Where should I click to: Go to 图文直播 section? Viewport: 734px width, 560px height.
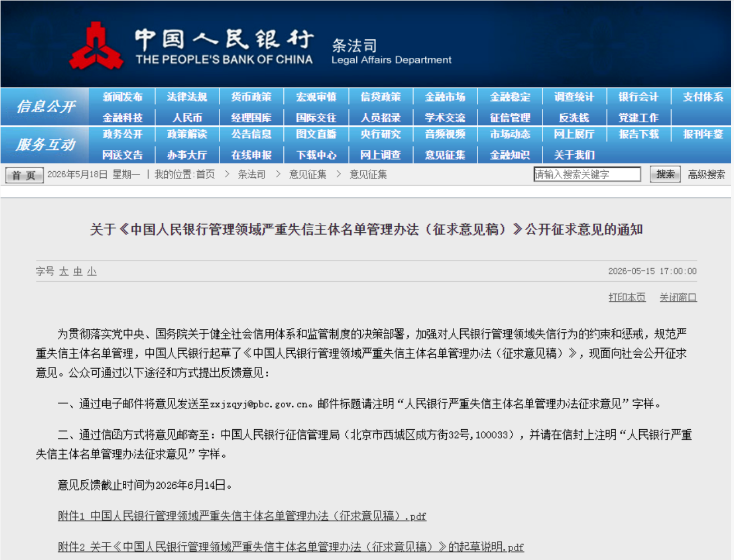[x=316, y=134]
